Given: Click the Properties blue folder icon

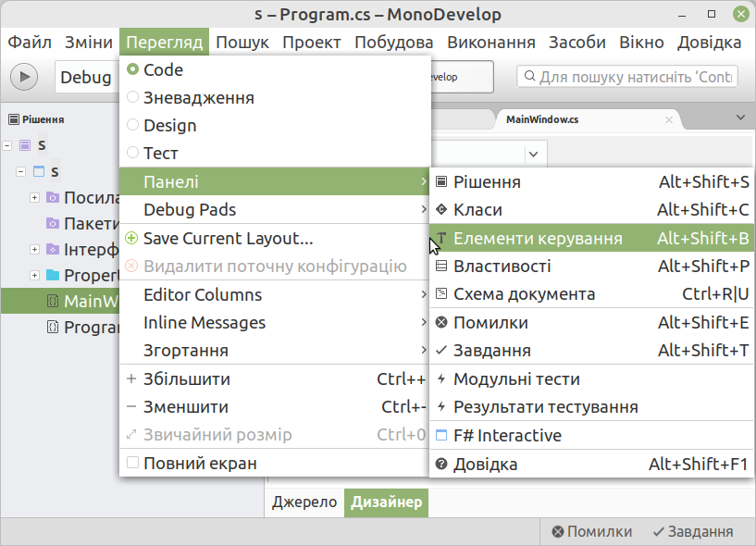Looking at the screenshot, I should (x=53, y=275).
